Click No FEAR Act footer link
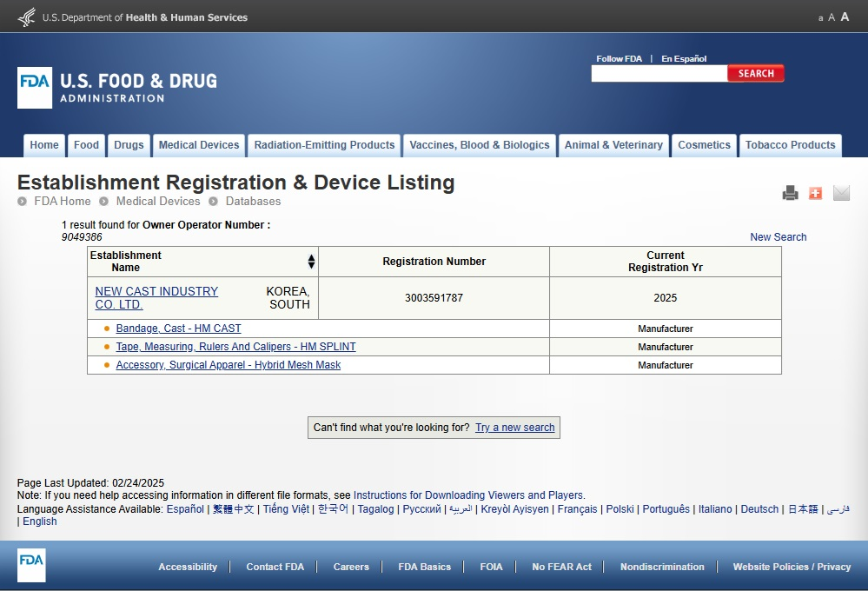 point(562,567)
